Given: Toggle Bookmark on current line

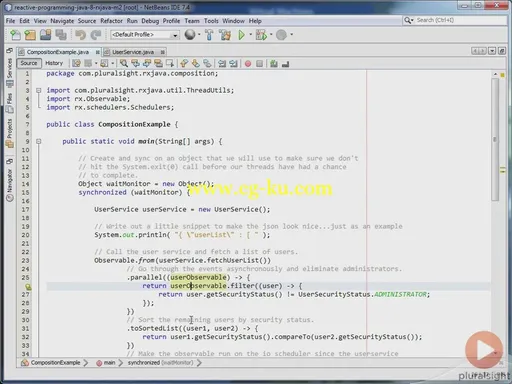Looking at the screenshot, I should [207, 63].
